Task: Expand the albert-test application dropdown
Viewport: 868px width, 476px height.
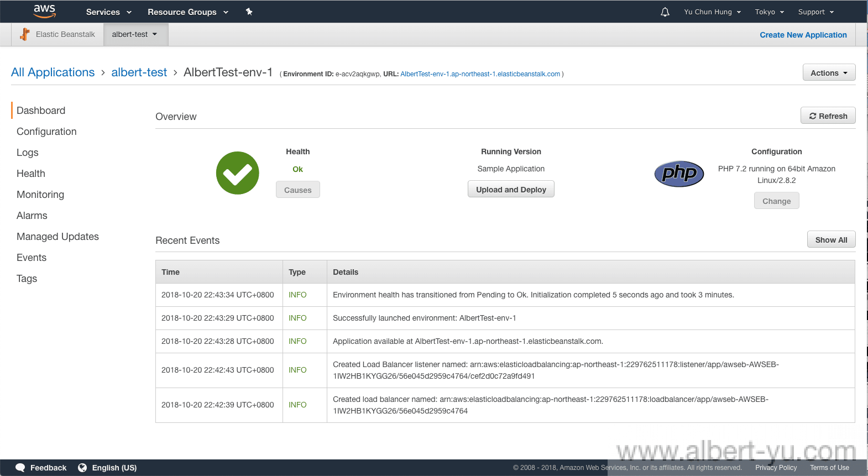Action: click(135, 34)
